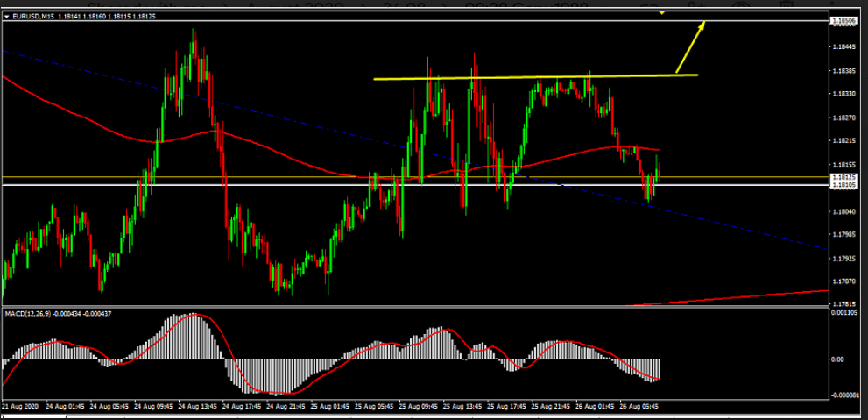Screen dimensions: 868x420
Task: Select the yellow upward arrow drawing
Action: [x=689, y=46]
